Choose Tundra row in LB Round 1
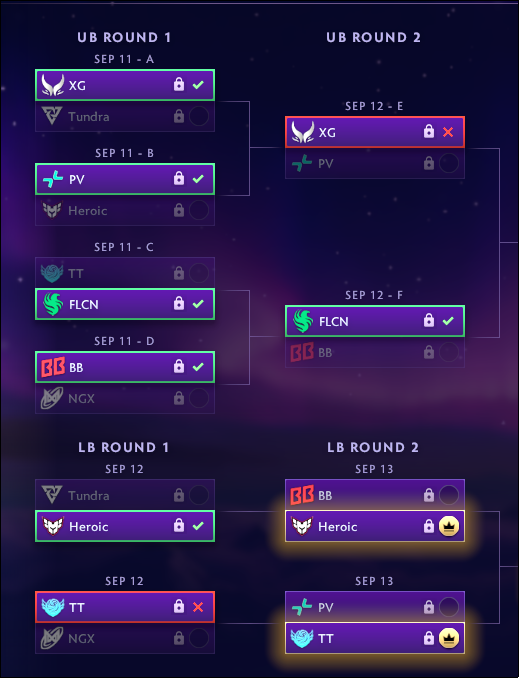The height and width of the screenshot is (678, 519). point(125,495)
